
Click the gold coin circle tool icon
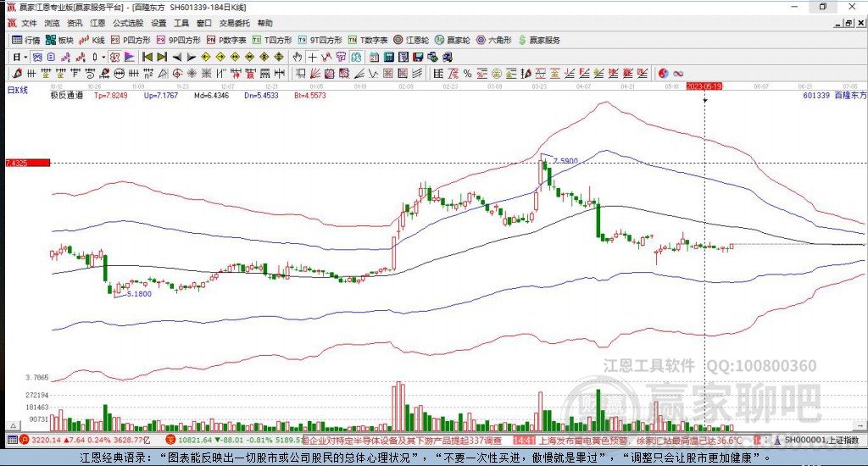click(497, 73)
